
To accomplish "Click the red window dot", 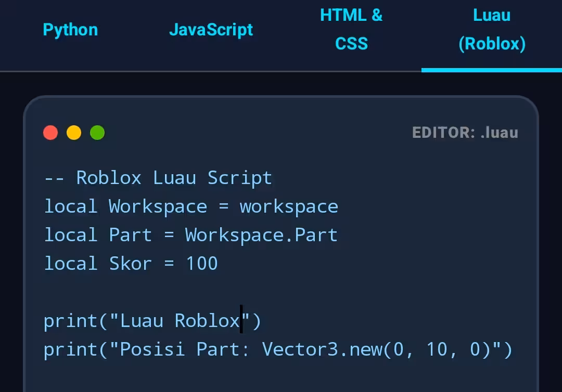I will click(x=50, y=133).
